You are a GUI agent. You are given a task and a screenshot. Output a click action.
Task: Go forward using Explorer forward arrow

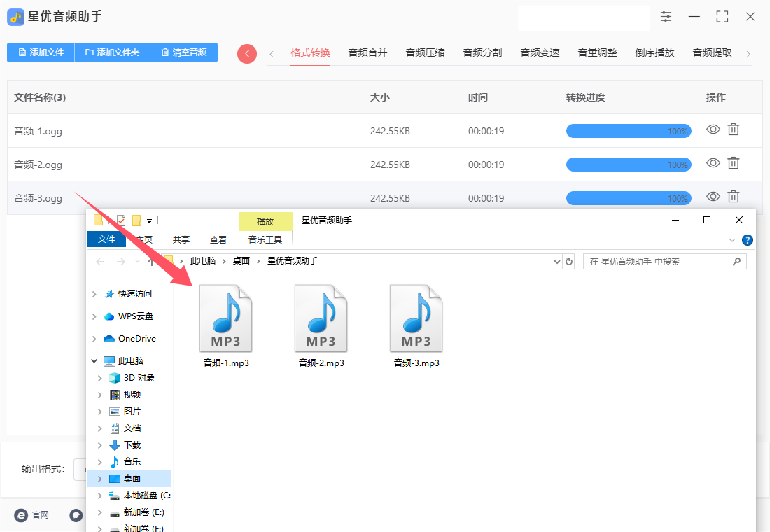click(121, 262)
